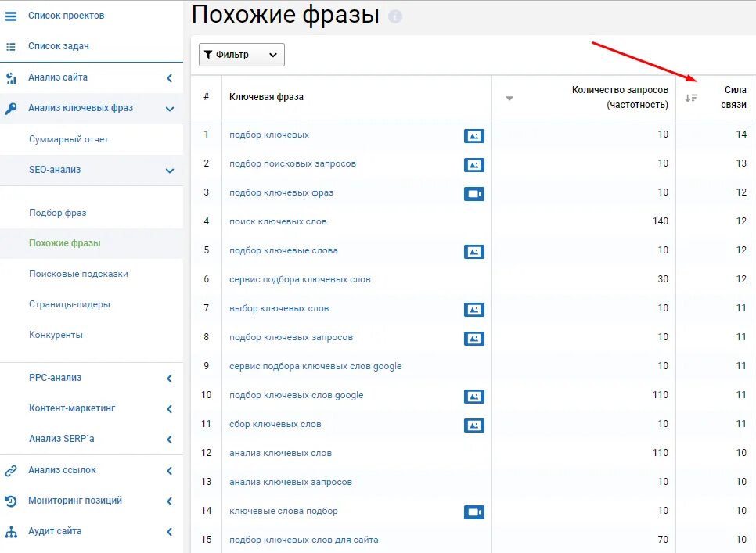Click the info icon next to Похожие фразы title
The height and width of the screenshot is (553, 756).
tap(395, 17)
